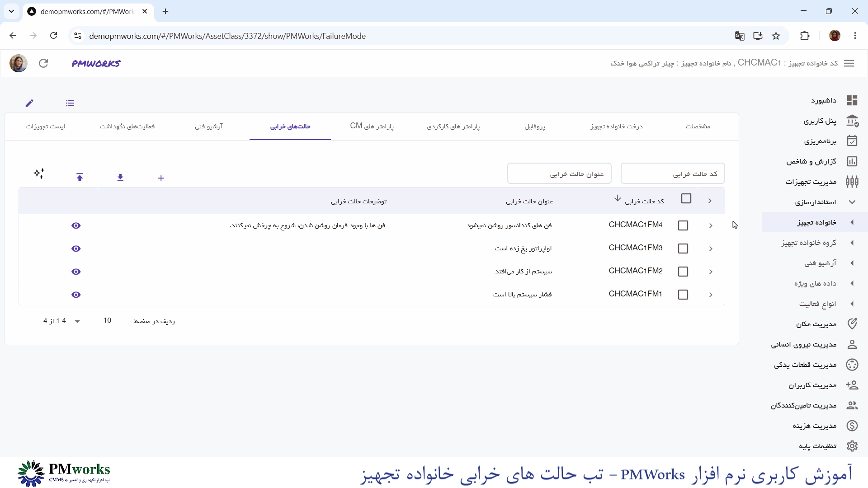868x488 pixels.
Task: Click the مدیریت مکان icon
Action: click(x=852, y=324)
